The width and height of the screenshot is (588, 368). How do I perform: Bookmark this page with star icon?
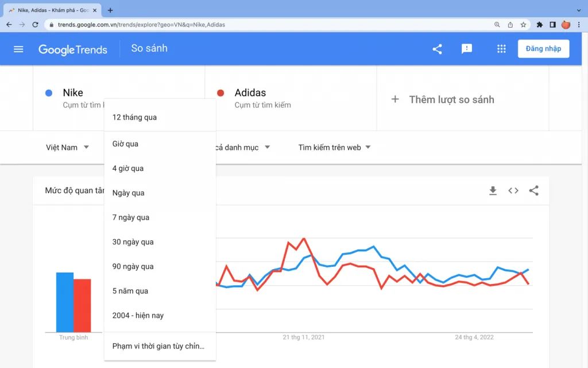(523, 25)
